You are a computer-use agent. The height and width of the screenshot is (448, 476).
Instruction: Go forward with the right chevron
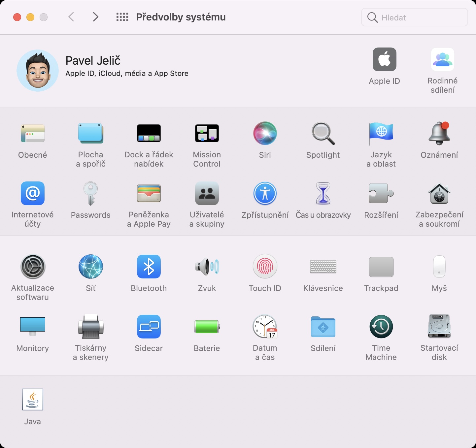[96, 17]
